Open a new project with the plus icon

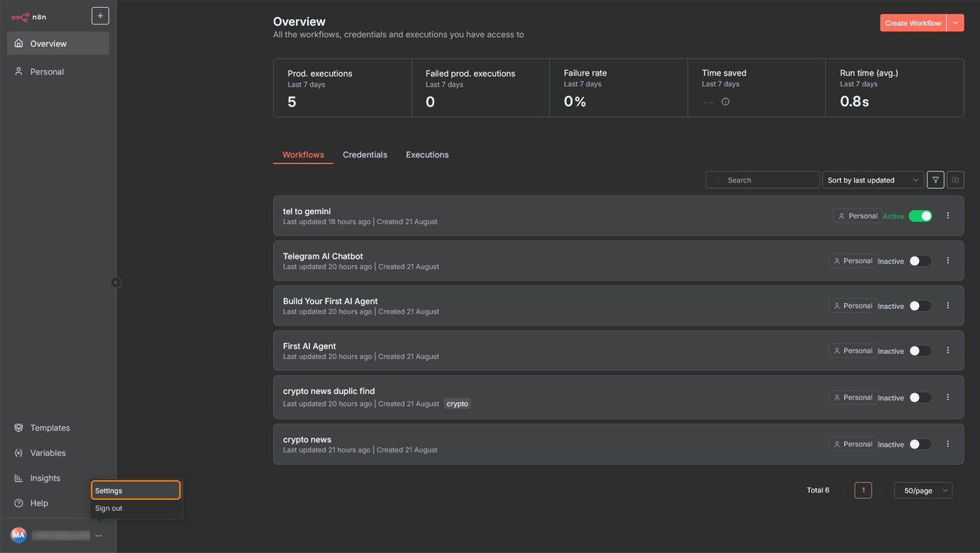(99, 15)
